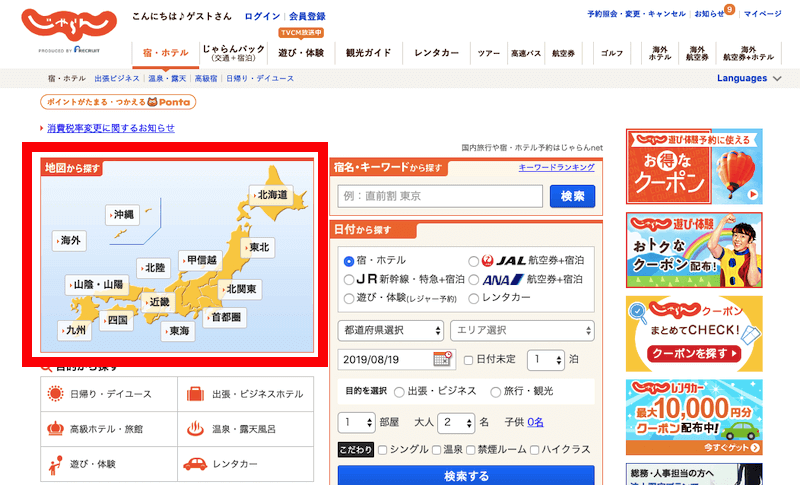Click the notification badge on お知らせ
The image size is (800, 485).
point(730,9)
